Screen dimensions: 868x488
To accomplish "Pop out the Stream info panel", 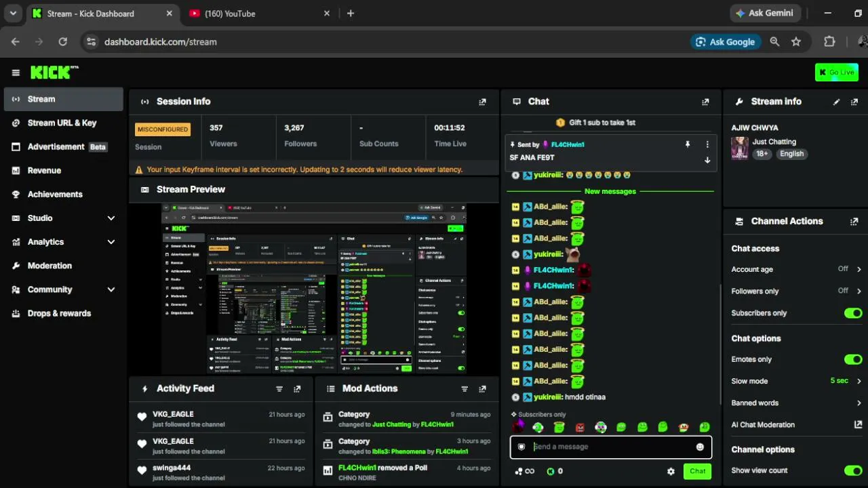I will [x=854, y=102].
